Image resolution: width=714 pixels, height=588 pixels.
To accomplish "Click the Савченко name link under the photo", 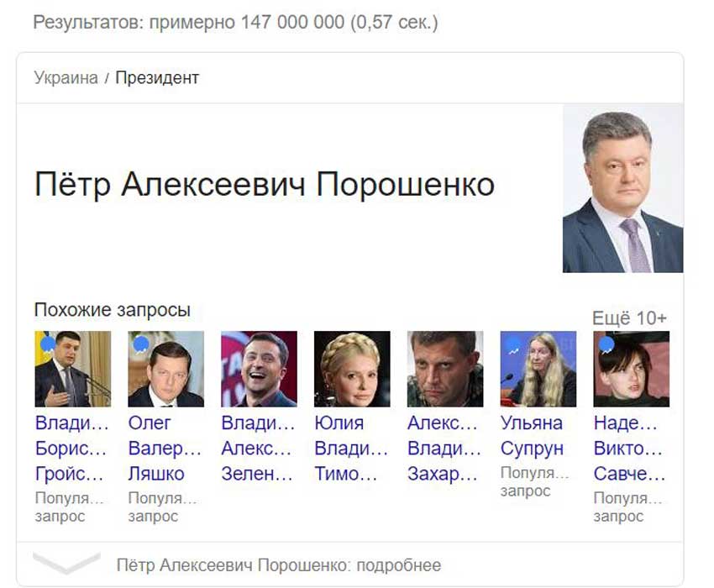I will point(627,449).
